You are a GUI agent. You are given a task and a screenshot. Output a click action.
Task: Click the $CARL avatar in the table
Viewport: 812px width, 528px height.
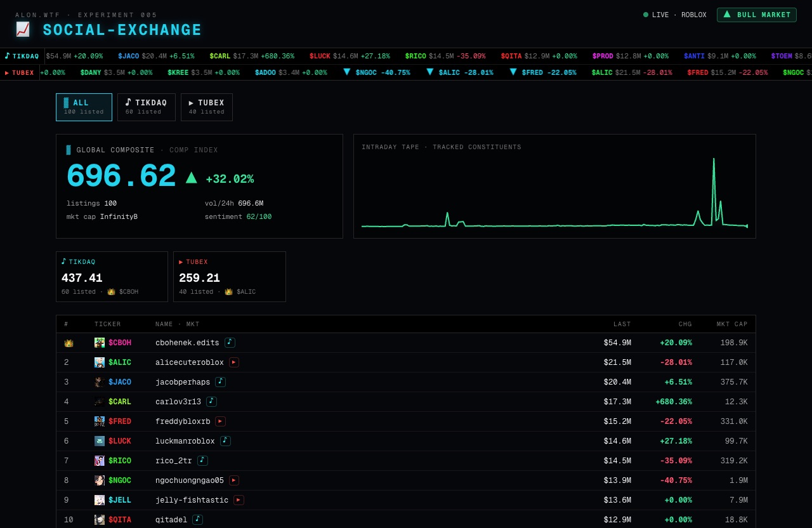(100, 402)
